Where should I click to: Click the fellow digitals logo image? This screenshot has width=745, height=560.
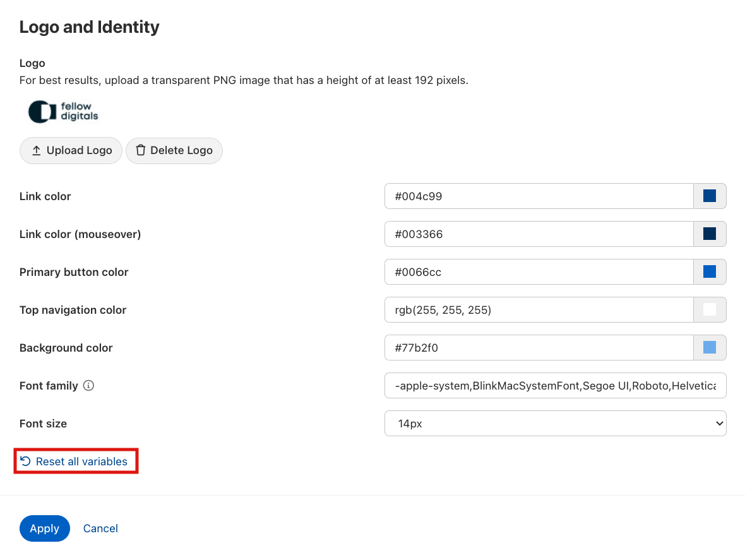pos(64,112)
